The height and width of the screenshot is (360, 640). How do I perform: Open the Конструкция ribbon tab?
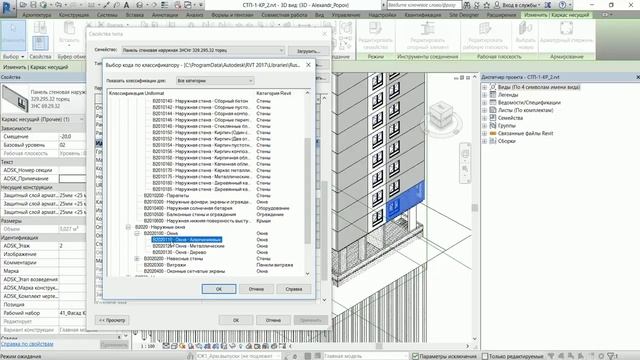[74, 15]
